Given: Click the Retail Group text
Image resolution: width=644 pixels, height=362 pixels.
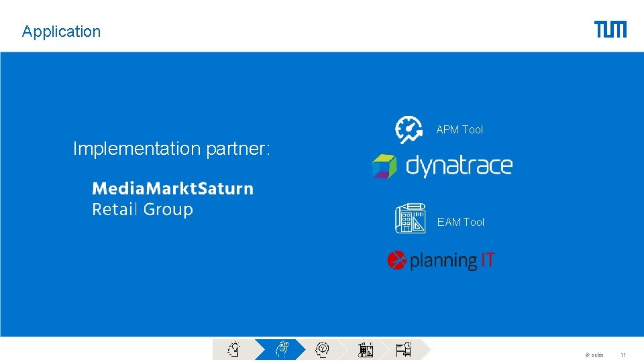Looking at the screenshot, I should click(x=142, y=209).
